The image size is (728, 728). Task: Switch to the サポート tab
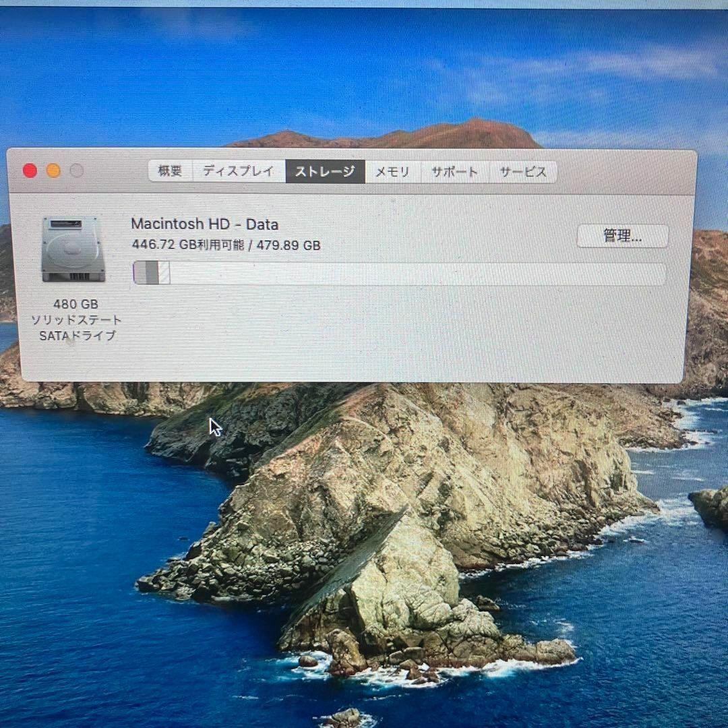(454, 172)
